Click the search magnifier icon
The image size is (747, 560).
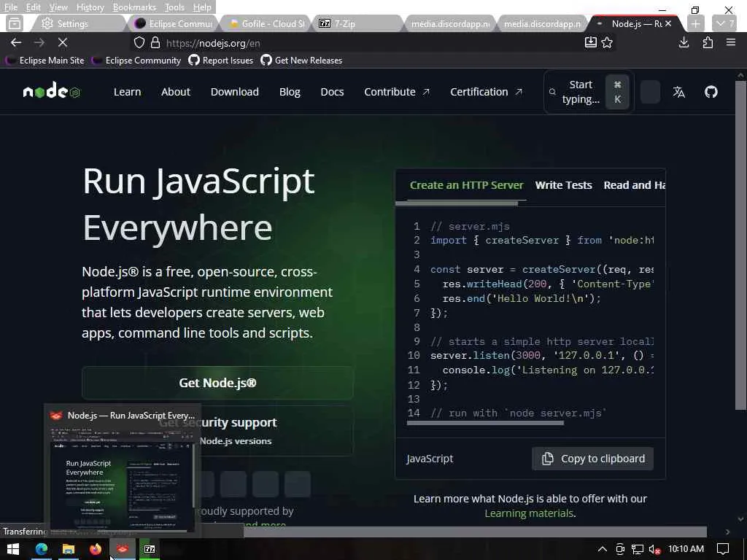(552, 92)
